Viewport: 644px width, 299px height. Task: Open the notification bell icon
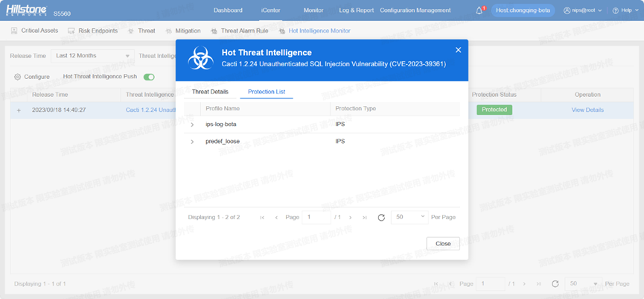pos(479,10)
